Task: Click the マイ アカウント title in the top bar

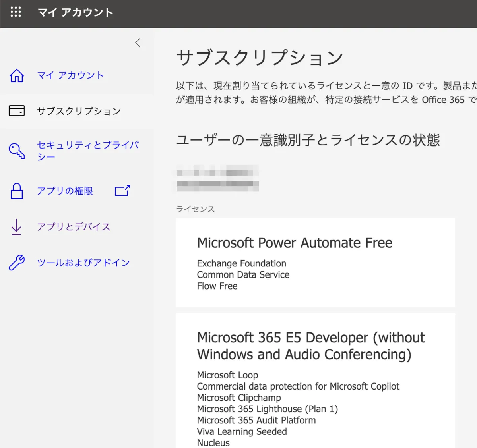Action: pos(76,12)
